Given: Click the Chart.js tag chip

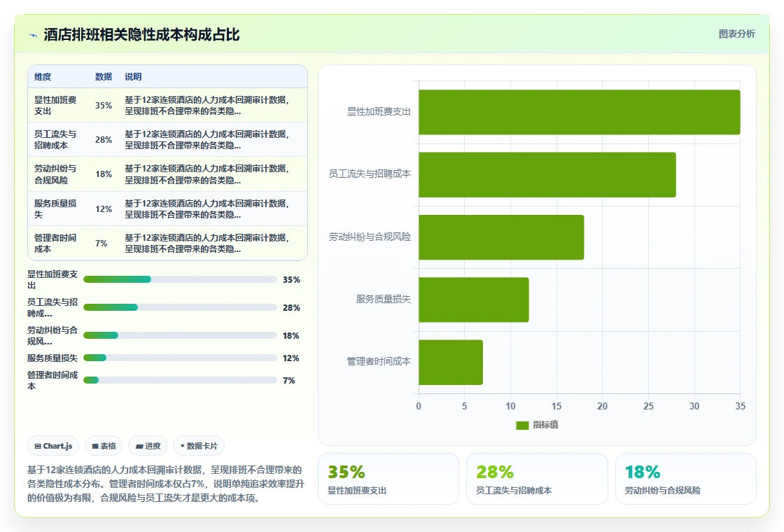Looking at the screenshot, I should pos(53,446).
